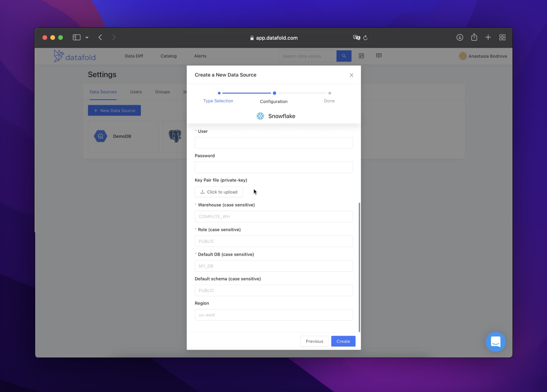The width and height of the screenshot is (547, 392).
Task: Click the New Data Source button
Action: (x=114, y=110)
